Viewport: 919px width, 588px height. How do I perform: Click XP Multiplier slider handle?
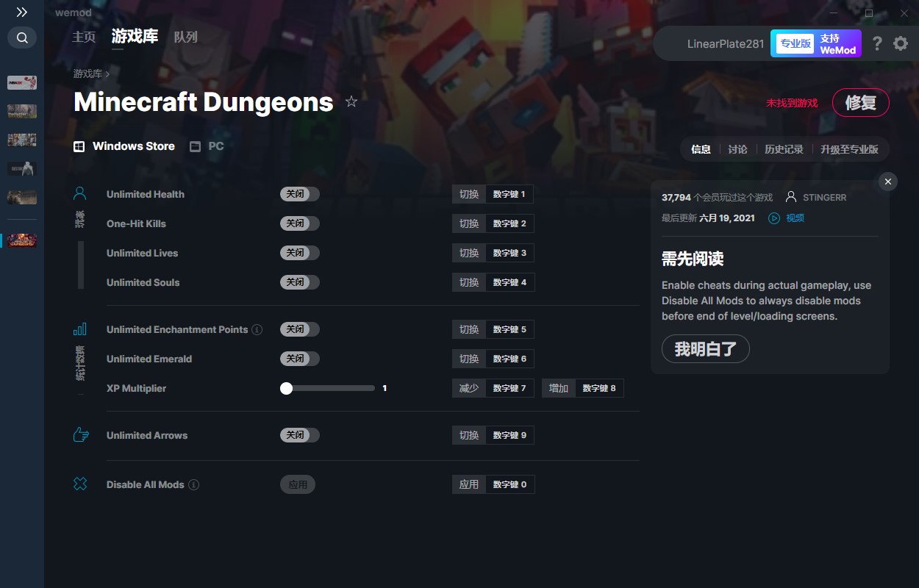pos(287,388)
